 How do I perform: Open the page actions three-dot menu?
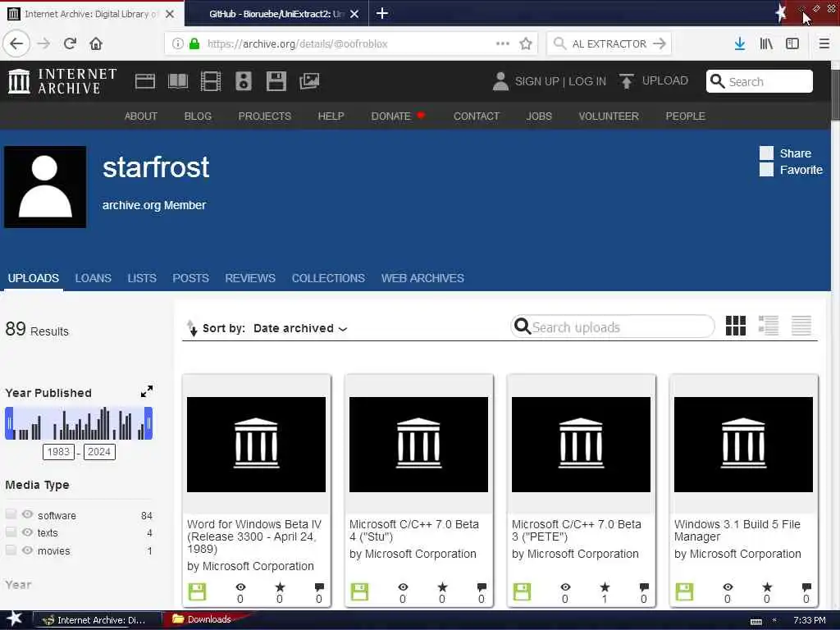click(503, 43)
